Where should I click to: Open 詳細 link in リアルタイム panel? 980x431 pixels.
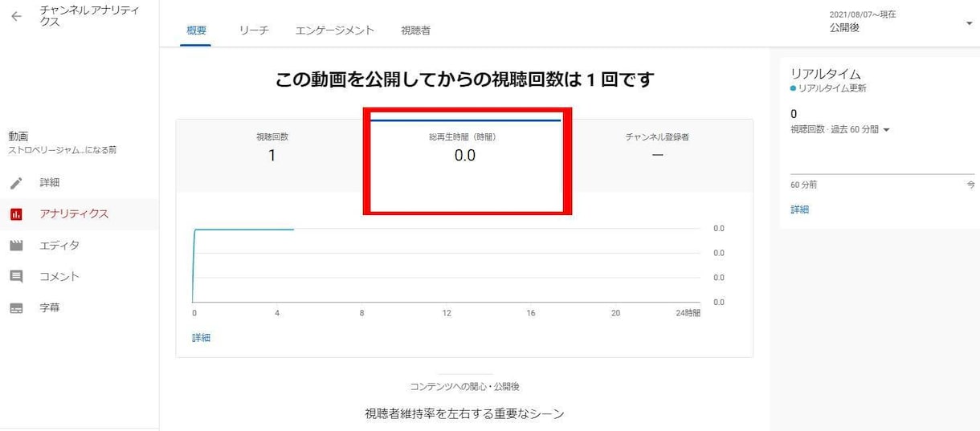tap(799, 209)
